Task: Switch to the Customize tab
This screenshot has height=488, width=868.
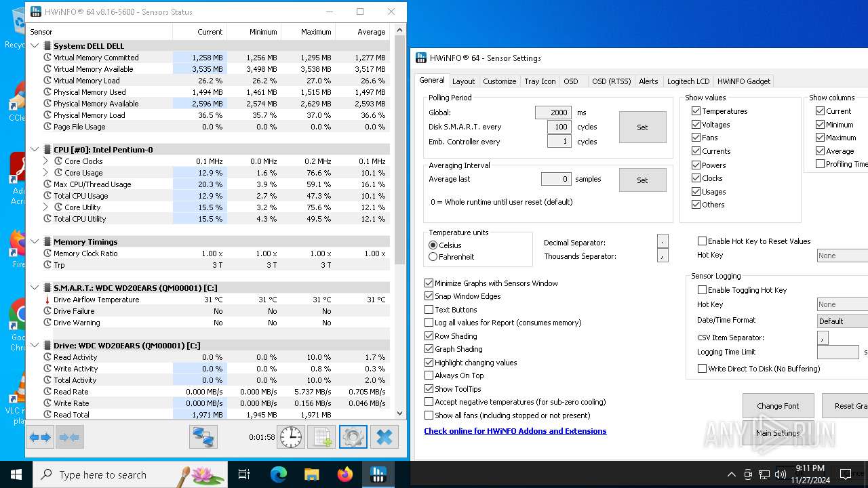Action: tap(500, 81)
